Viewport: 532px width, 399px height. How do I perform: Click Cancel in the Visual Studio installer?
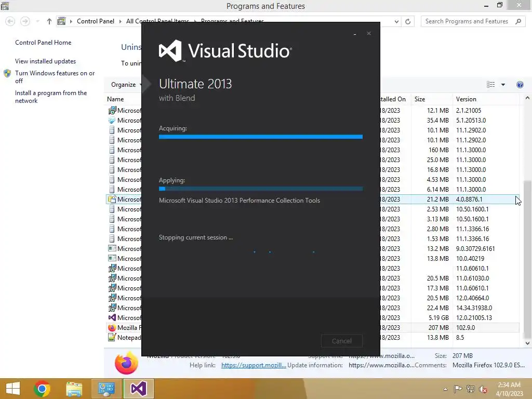pyautogui.click(x=342, y=341)
